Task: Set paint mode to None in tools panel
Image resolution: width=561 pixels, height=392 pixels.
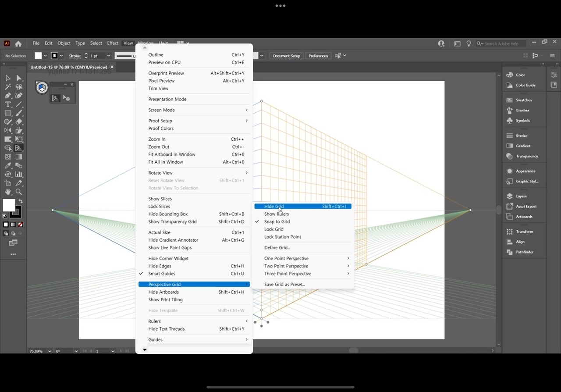Action: point(20,225)
